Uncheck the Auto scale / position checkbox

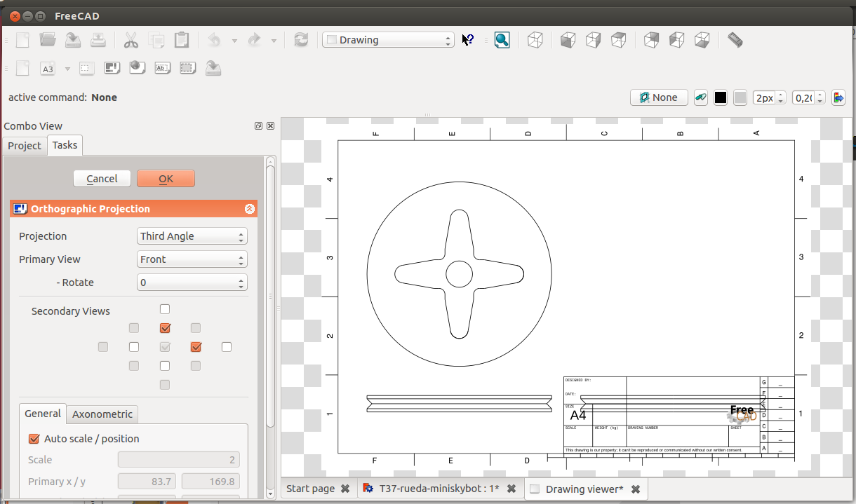[x=34, y=439]
